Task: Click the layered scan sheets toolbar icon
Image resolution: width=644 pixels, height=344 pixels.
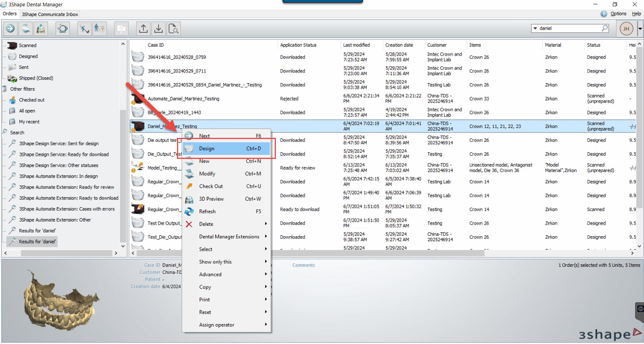Action: 25,29
